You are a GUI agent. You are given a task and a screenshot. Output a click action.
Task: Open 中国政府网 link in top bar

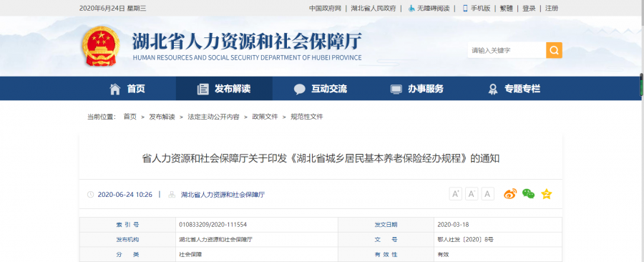[326, 8]
